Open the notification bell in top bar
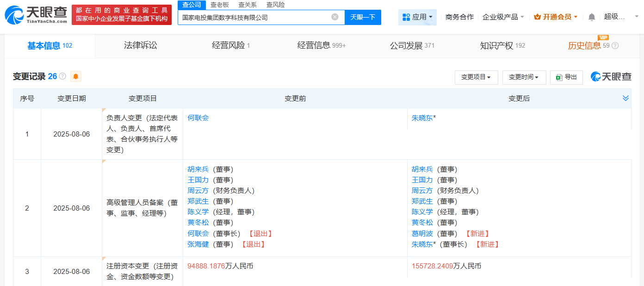The image size is (644, 286). coord(591,16)
